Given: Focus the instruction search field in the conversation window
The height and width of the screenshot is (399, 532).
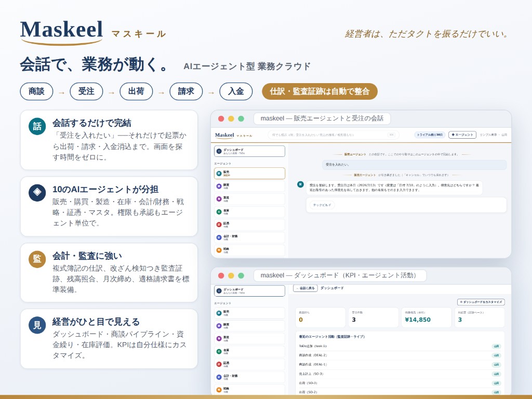Looking at the screenshot, I should coord(334,135).
